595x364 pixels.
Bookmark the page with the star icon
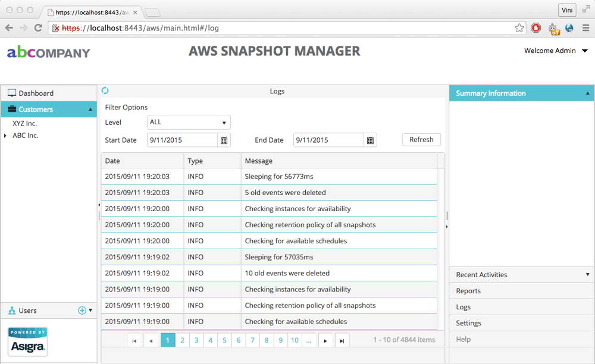[x=519, y=27]
